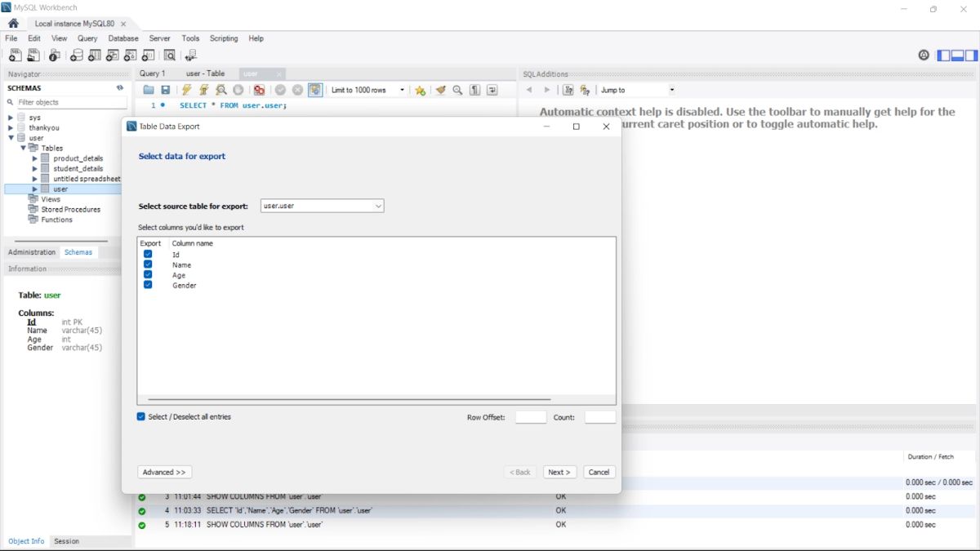Screen dimensions: 980x551
Task: Expand the sys schema
Action: (11, 118)
